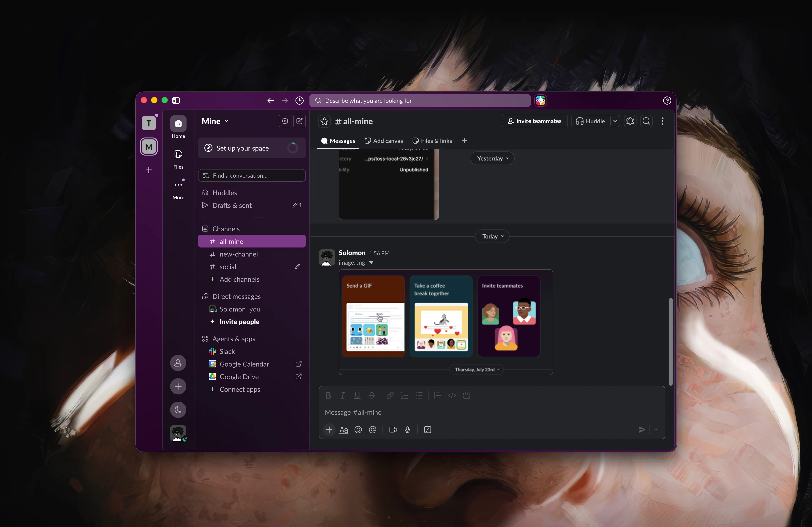This screenshot has width=812, height=527.
Task: Click the invite people avatar-plus icon in rail
Action: (x=178, y=363)
